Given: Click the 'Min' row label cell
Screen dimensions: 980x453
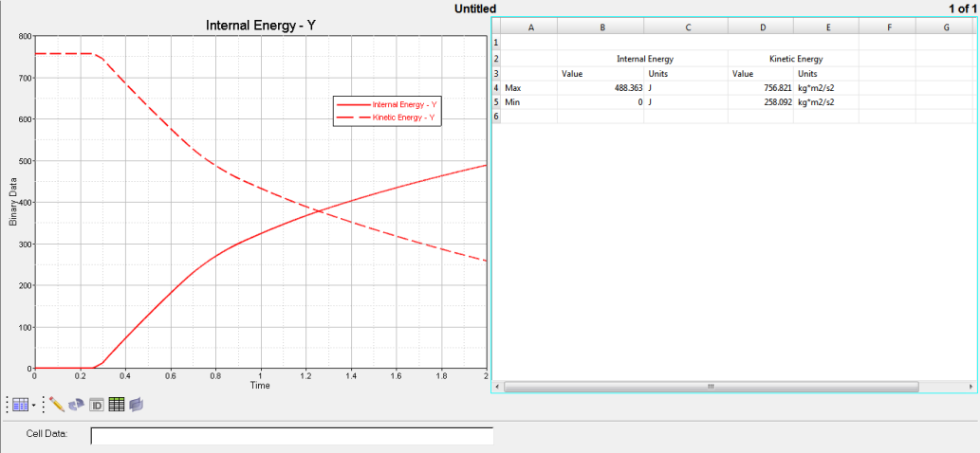Looking at the screenshot, I should [530, 101].
